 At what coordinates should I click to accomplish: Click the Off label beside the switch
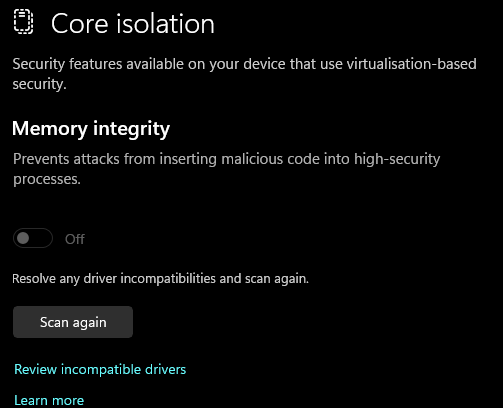[x=75, y=239]
